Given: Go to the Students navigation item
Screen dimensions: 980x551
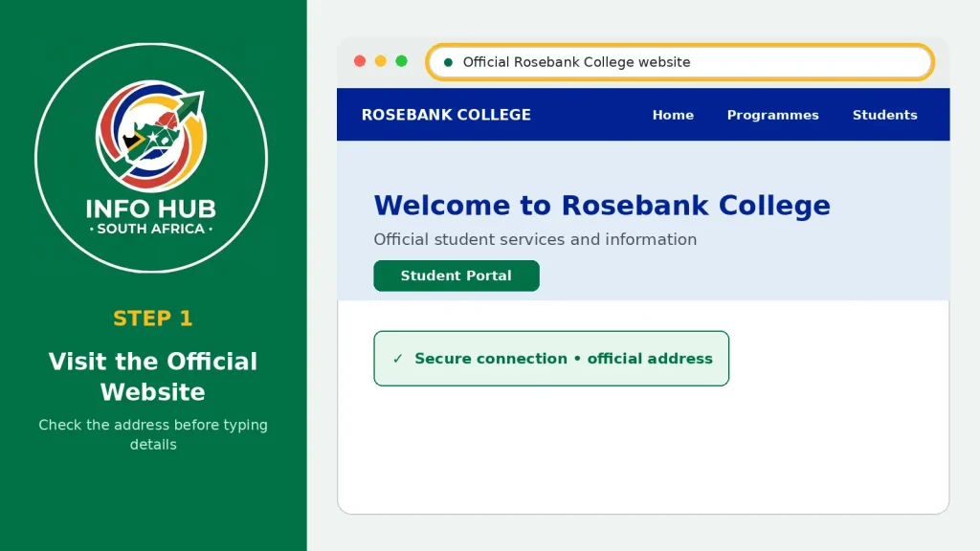Looking at the screenshot, I should point(885,115).
